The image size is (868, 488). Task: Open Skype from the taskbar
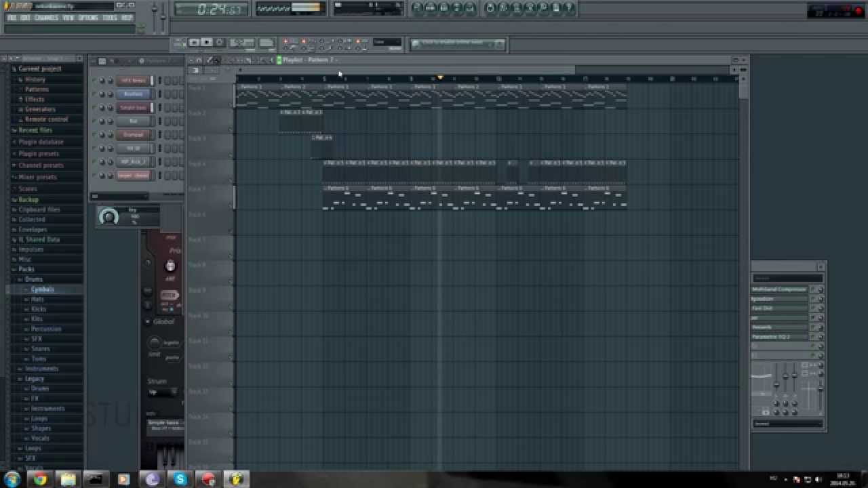180,479
